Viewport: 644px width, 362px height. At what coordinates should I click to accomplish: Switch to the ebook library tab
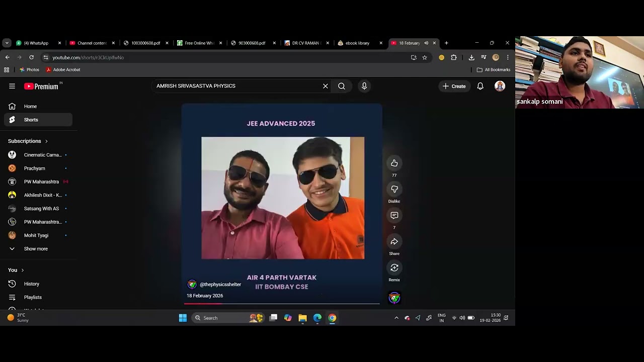click(361, 43)
